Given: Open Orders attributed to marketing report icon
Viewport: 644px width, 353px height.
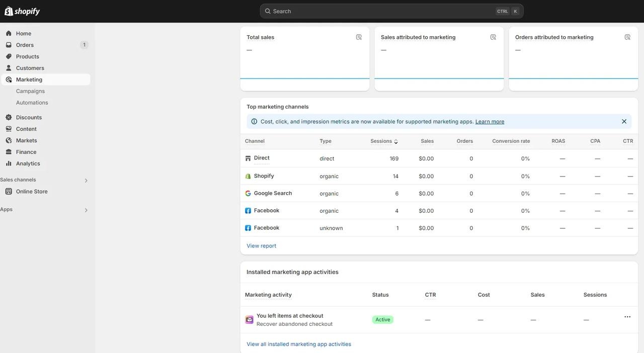Looking at the screenshot, I should click(x=627, y=37).
